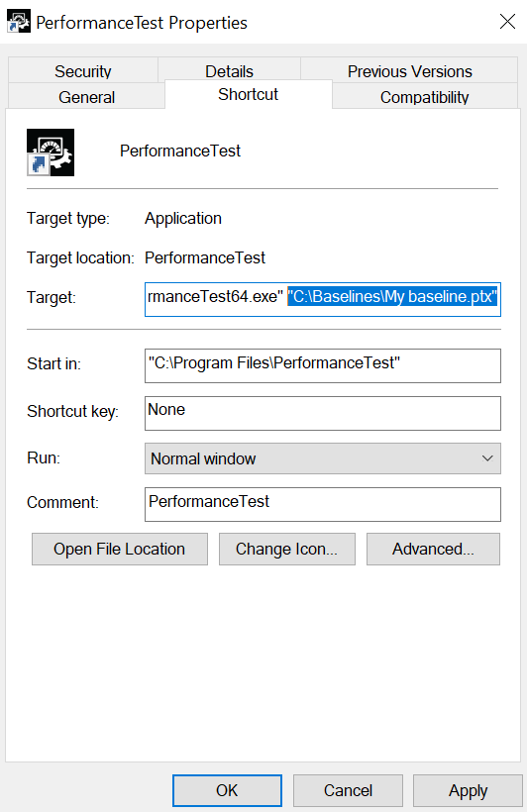The width and height of the screenshot is (527, 812).
Task: Go to the Previous Versions tab
Action: pyautogui.click(x=409, y=71)
